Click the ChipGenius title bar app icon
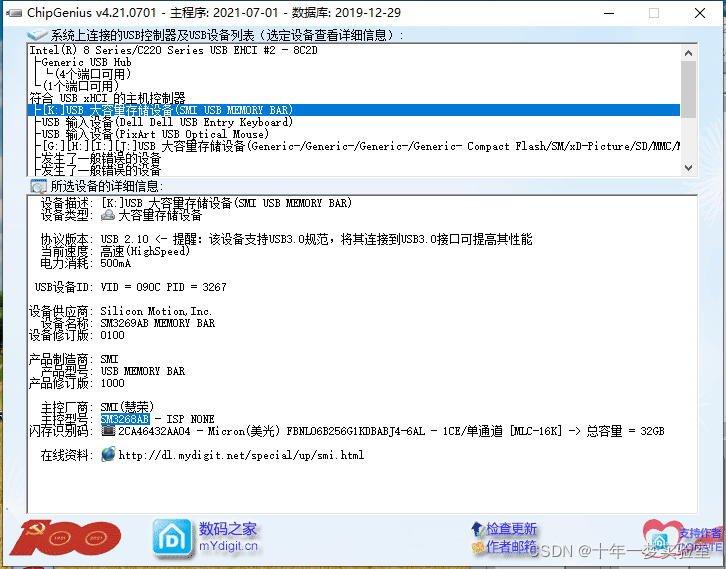Viewport: 726px width, 569px height. [14, 13]
